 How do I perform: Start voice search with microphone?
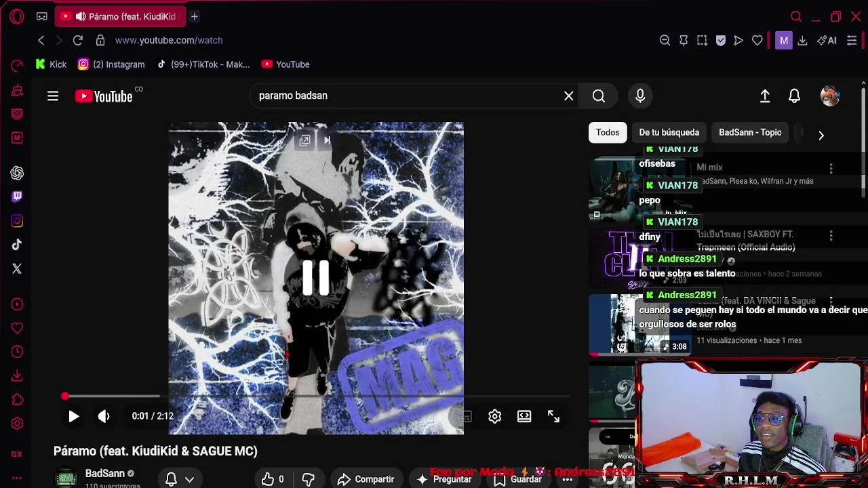point(640,96)
